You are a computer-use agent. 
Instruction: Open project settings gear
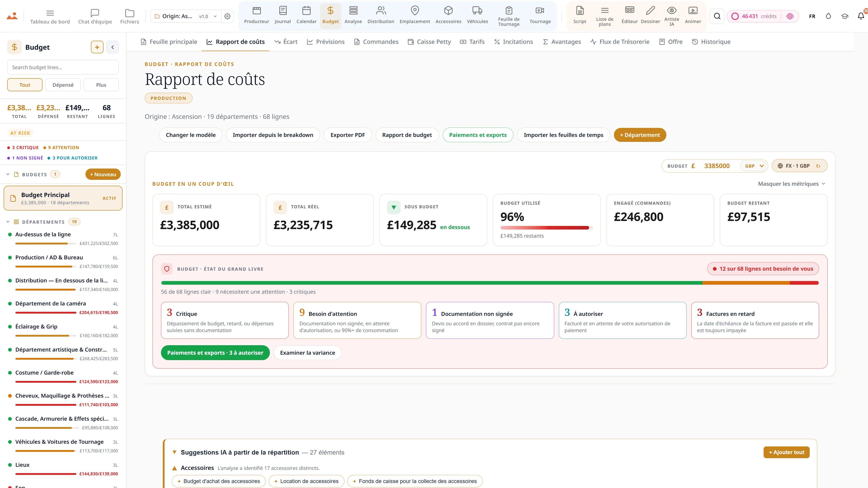[x=227, y=16]
